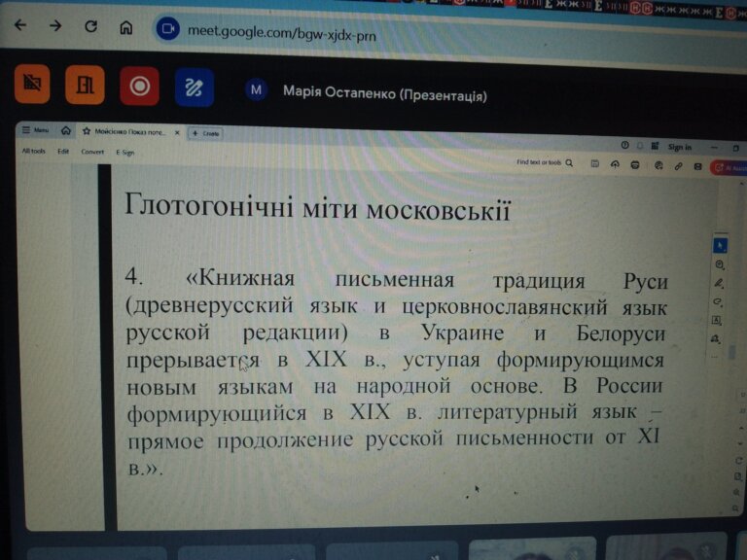The height and width of the screenshot is (560, 747).
Task: Click the Find text or tools search
Action: click(545, 162)
